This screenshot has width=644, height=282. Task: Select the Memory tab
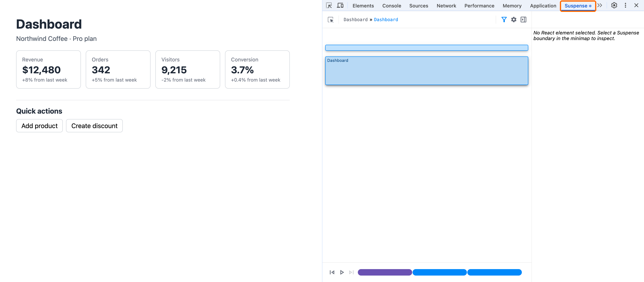click(x=512, y=5)
